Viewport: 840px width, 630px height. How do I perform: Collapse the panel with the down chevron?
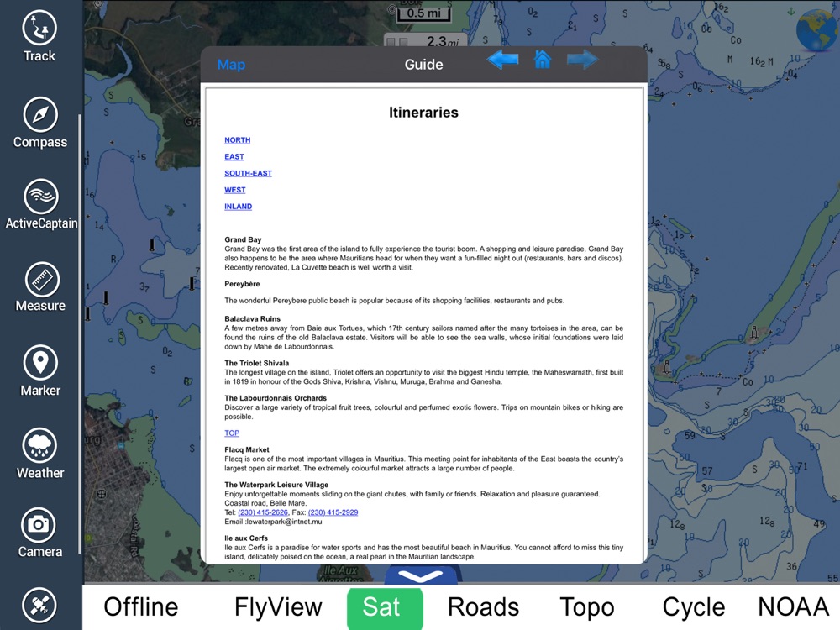click(x=421, y=575)
